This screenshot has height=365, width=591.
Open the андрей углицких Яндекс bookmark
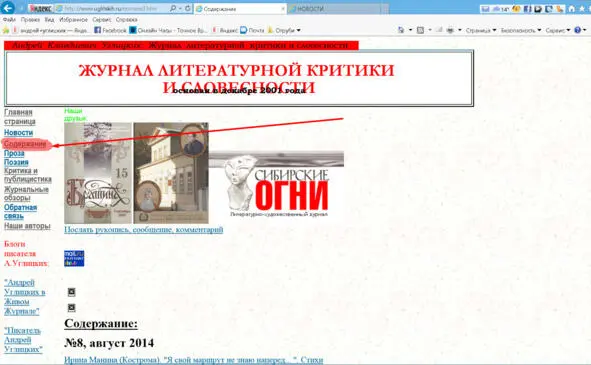[x=51, y=30]
